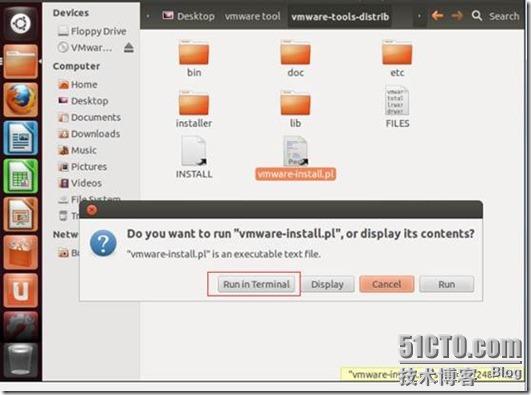Go to Documents in the sidebar
Viewport: 531px width, 395px height.
point(89,117)
